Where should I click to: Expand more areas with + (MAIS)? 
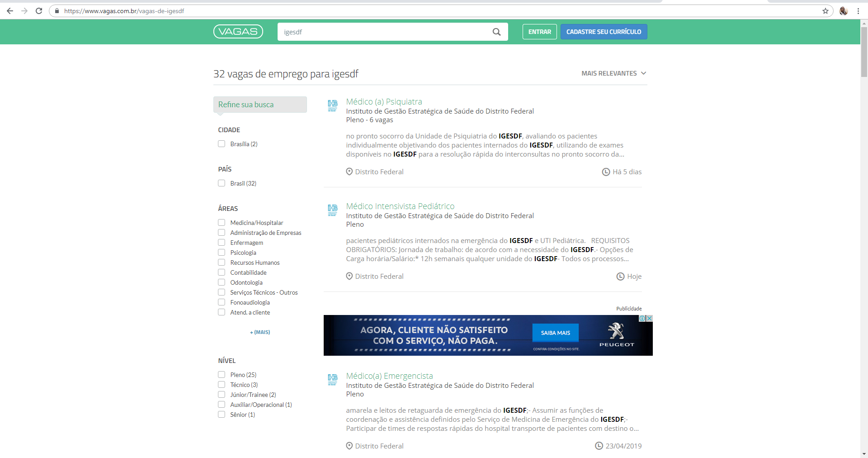pos(260,332)
